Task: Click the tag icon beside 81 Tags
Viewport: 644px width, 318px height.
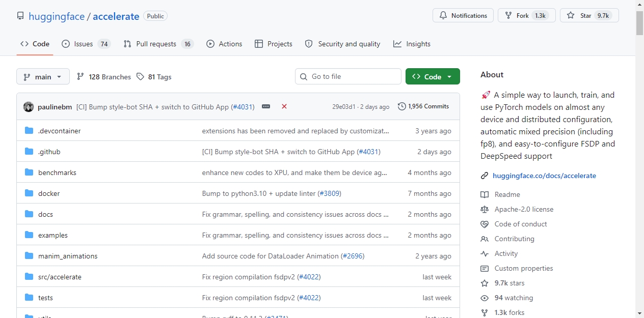Action: [141, 77]
